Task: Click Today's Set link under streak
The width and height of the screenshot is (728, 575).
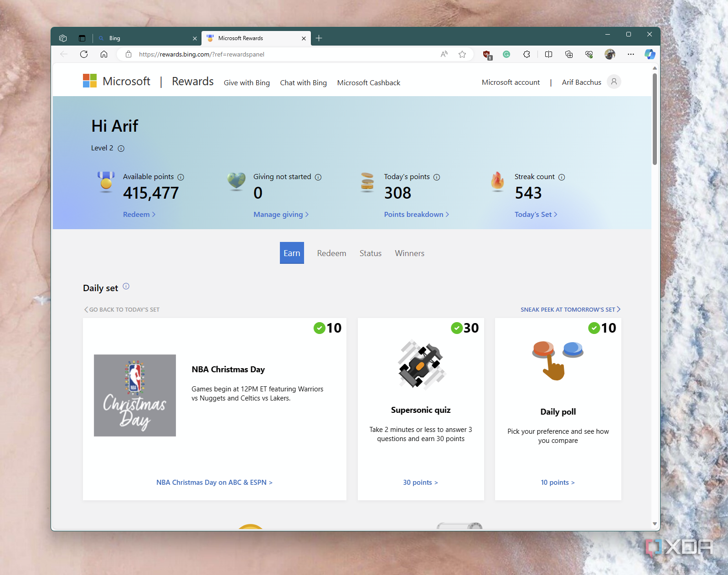Action: pyautogui.click(x=536, y=214)
